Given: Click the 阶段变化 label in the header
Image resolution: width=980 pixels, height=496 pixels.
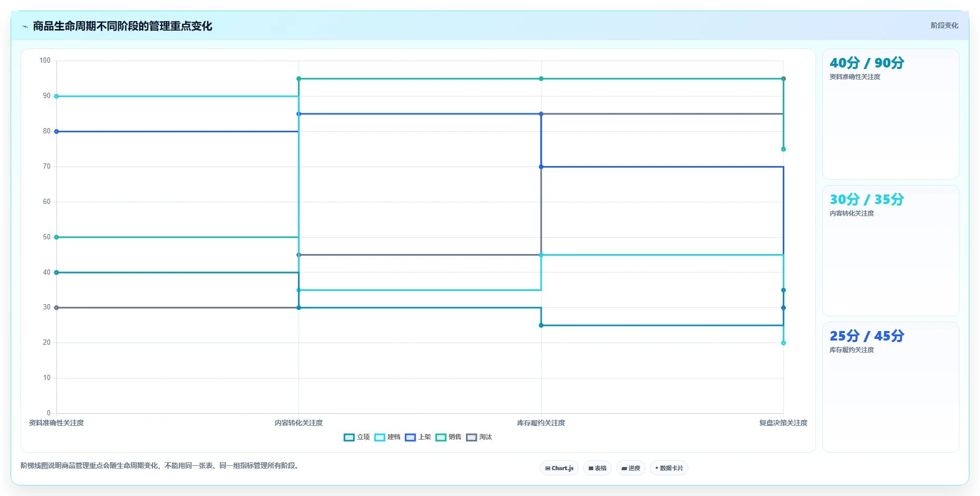Looking at the screenshot, I should click(944, 25).
